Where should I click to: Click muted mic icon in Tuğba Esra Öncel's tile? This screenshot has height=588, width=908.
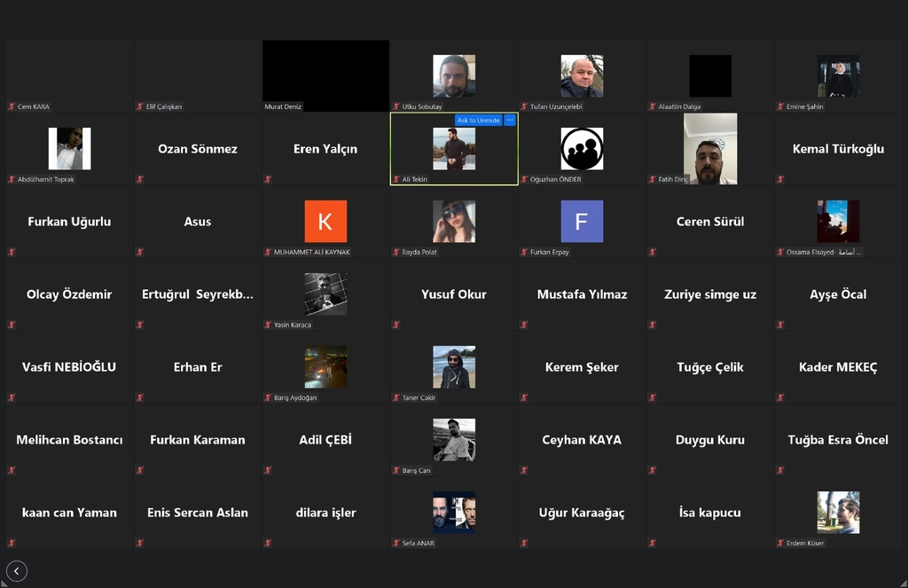[780, 470]
